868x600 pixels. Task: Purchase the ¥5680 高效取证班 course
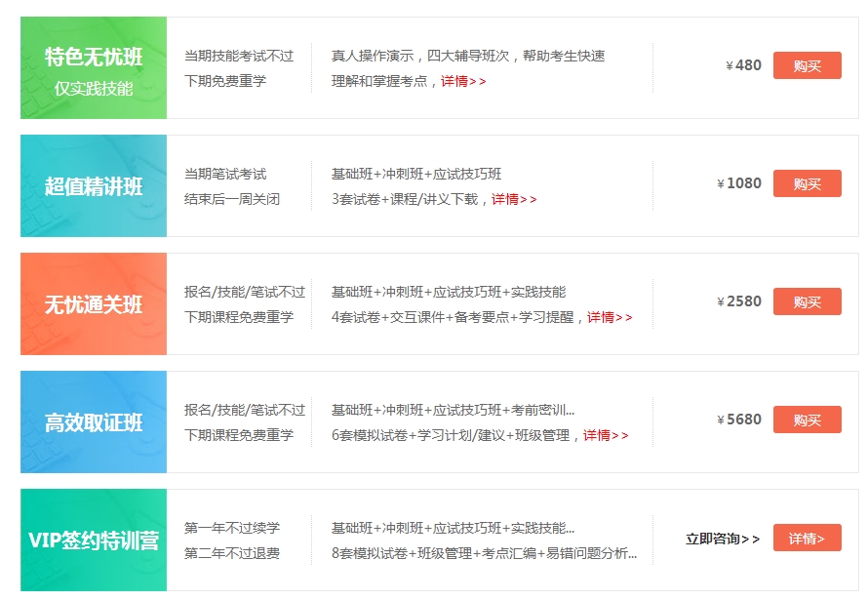(807, 420)
